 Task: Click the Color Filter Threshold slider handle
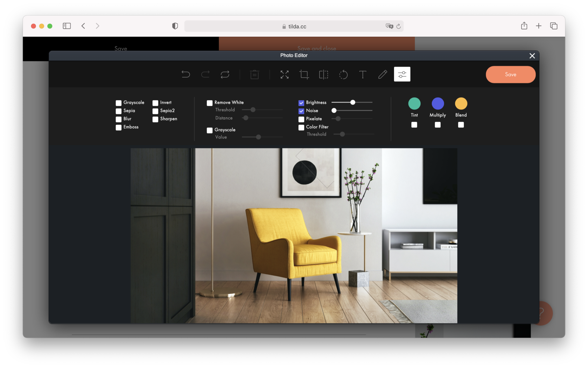(x=342, y=134)
